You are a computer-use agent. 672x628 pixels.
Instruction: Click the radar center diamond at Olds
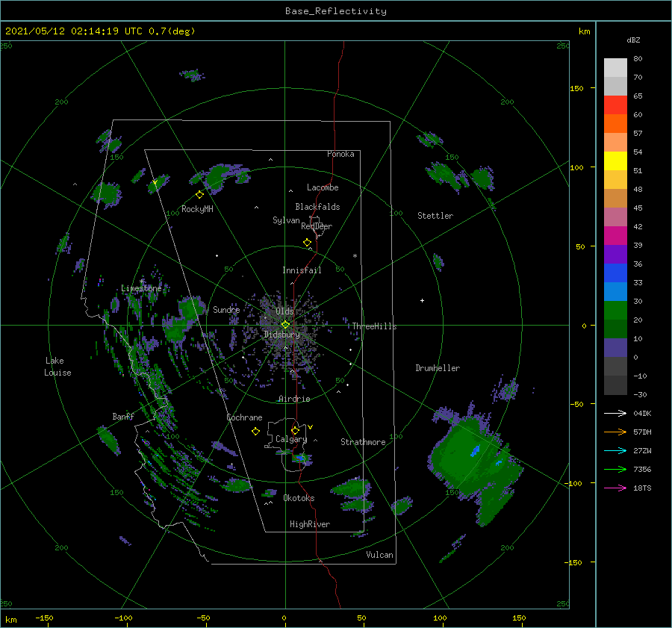pos(285,325)
